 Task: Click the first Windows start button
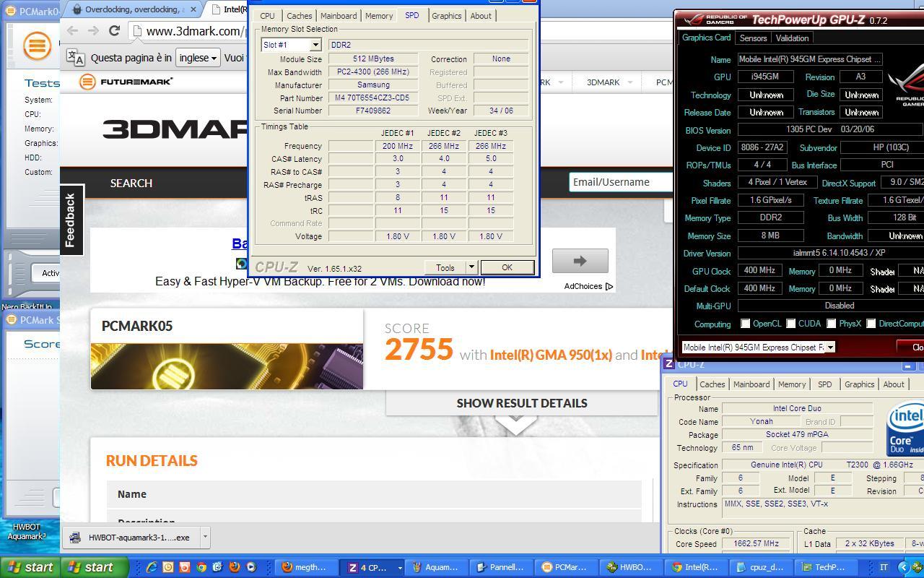30,567
